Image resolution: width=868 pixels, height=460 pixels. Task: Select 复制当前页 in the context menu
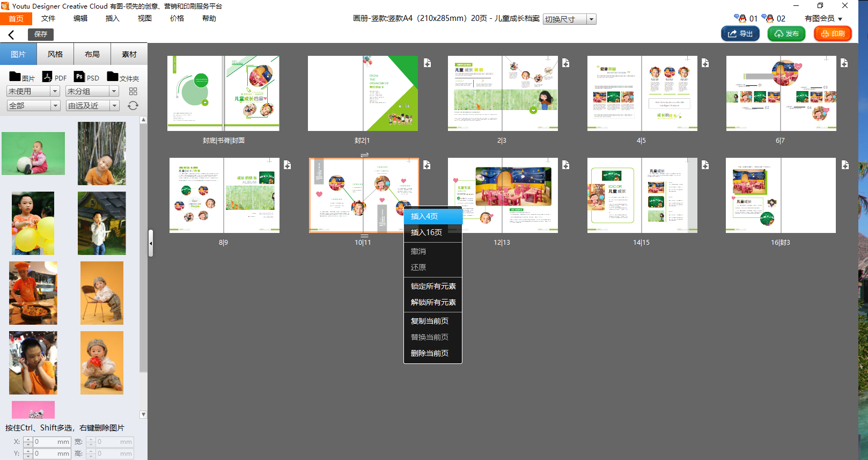429,321
